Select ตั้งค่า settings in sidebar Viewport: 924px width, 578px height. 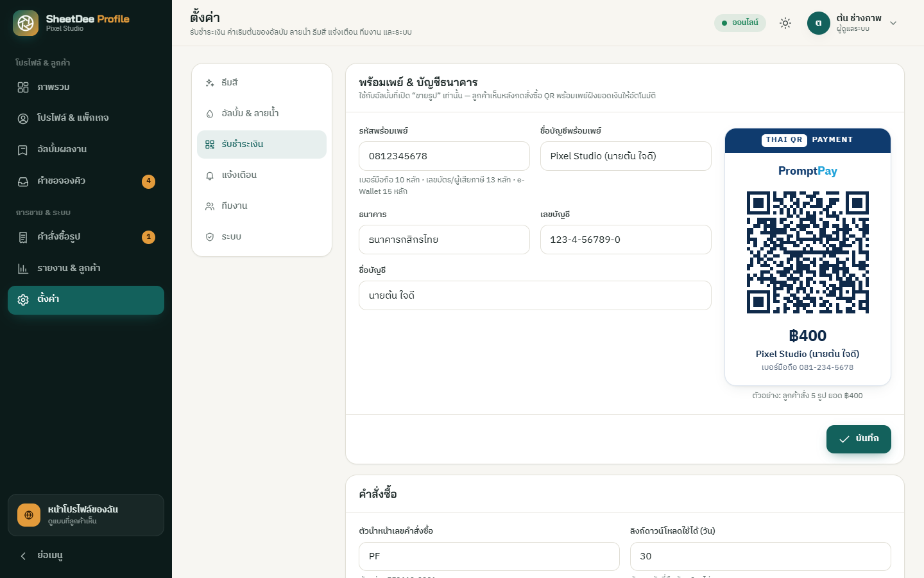(x=86, y=300)
